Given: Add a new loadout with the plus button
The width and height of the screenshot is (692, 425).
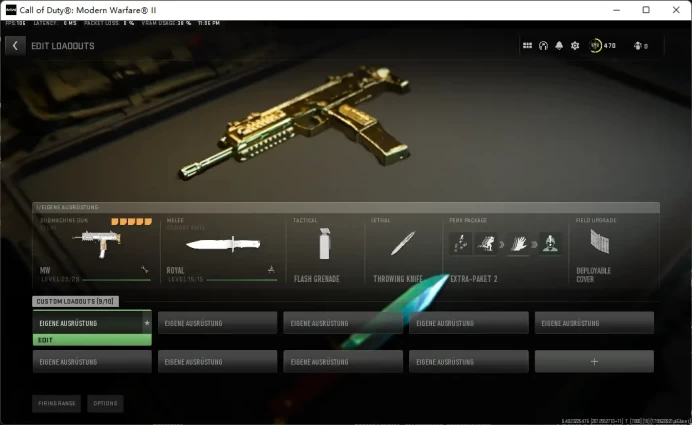Looking at the screenshot, I should (594, 361).
